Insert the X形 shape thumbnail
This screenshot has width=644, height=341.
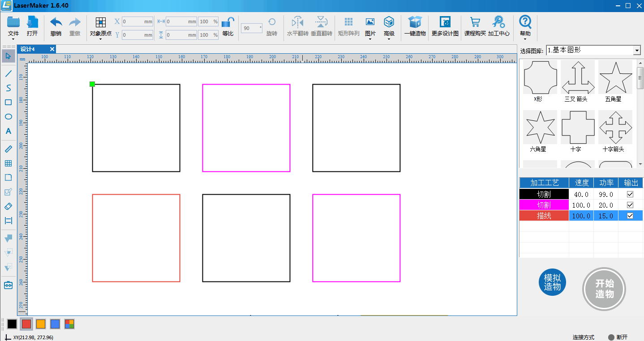(540, 77)
